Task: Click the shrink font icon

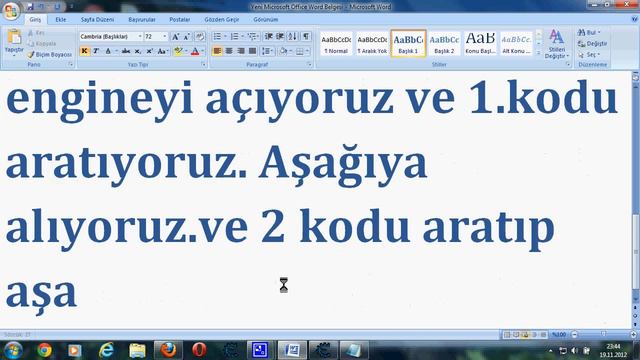Action: 187,37
